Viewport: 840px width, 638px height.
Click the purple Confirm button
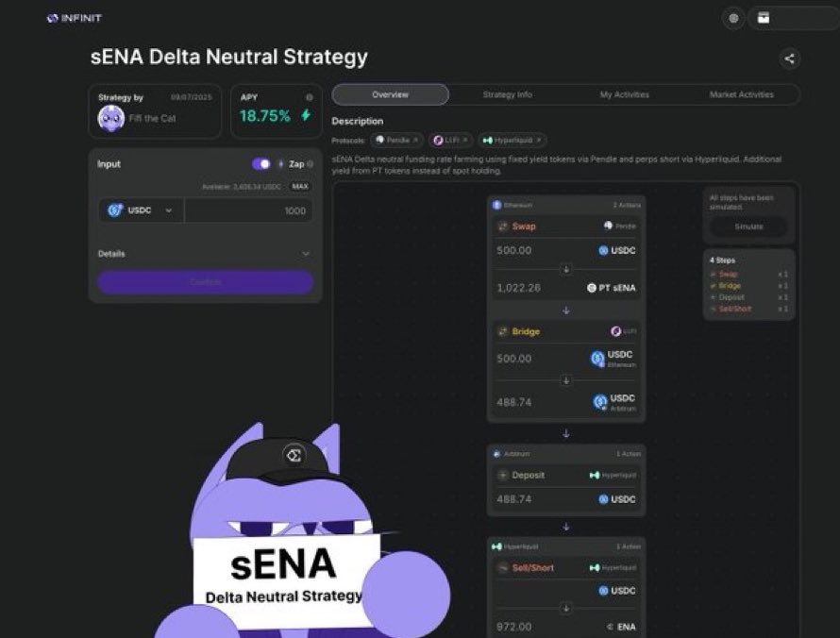pos(205,282)
